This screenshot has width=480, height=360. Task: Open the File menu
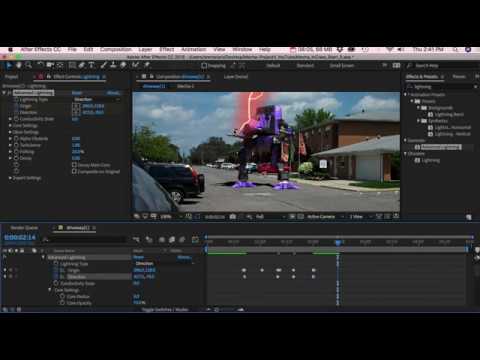(72, 50)
